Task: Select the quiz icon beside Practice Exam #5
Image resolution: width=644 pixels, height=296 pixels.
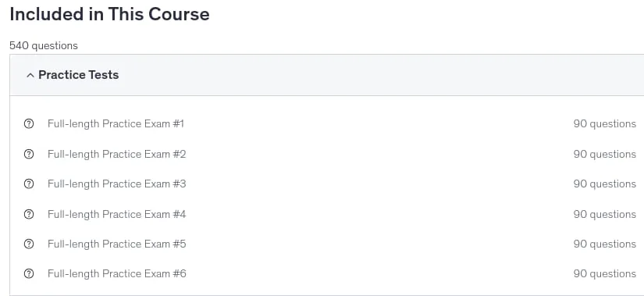Action: coord(29,244)
